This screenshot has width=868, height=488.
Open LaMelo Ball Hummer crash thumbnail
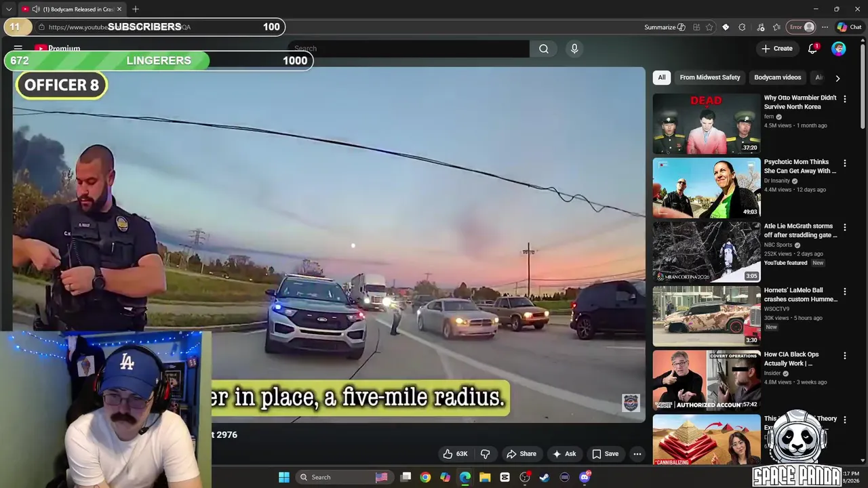pos(707,317)
